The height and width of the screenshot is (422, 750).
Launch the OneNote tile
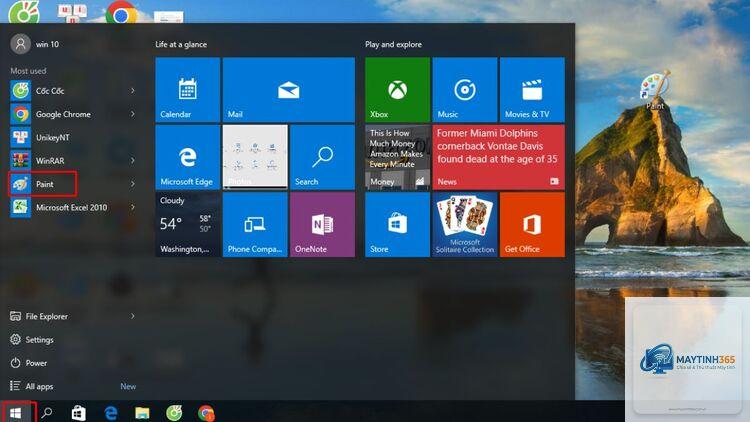click(x=322, y=225)
